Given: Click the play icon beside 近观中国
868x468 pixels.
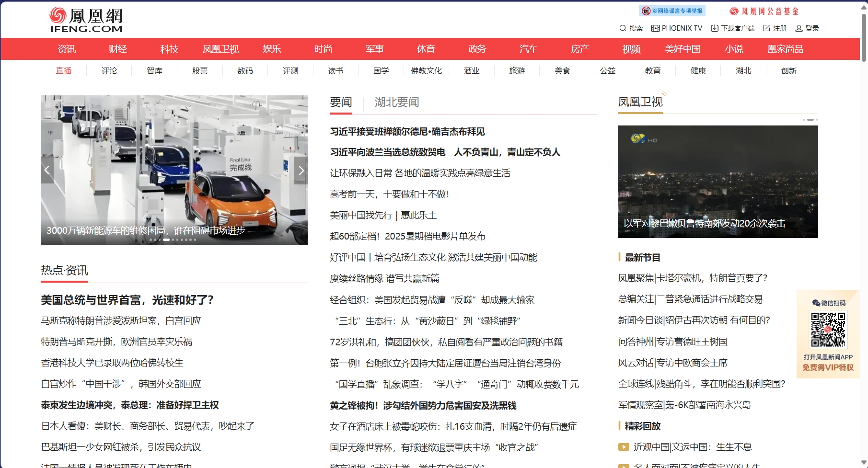Looking at the screenshot, I should pyautogui.click(x=624, y=447).
